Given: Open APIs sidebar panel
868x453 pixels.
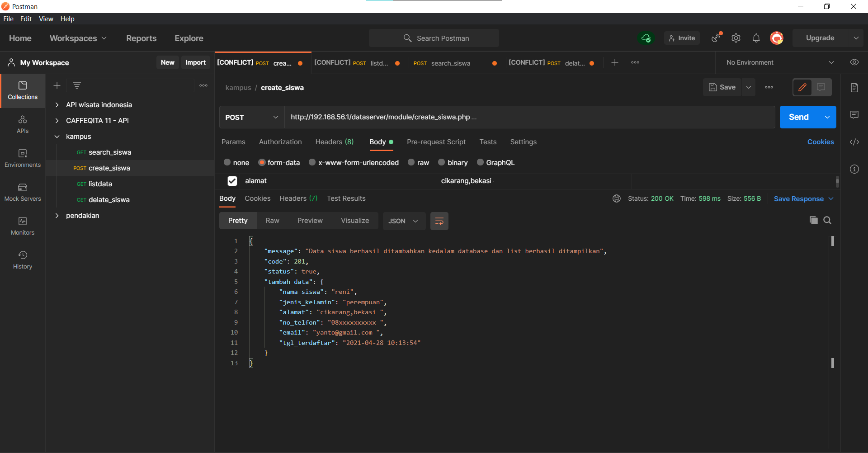Looking at the screenshot, I should pos(23,125).
